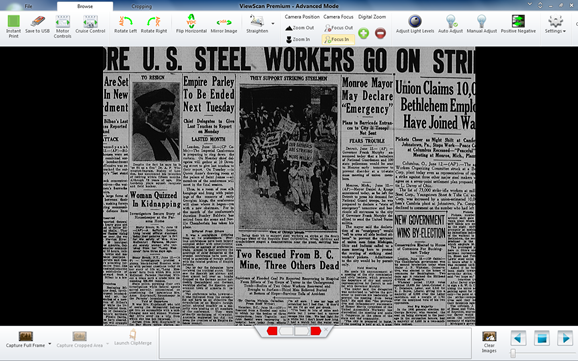Click the right white film control button
This screenshot has width=578, height=361.
tap(302, 331)
